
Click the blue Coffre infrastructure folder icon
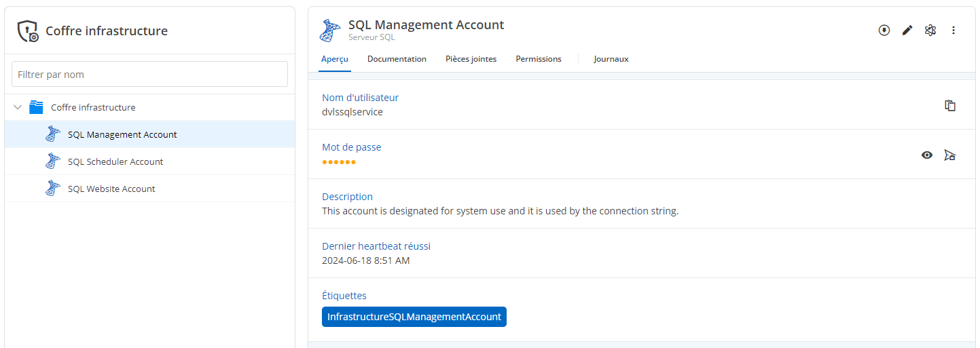(37, 107)
